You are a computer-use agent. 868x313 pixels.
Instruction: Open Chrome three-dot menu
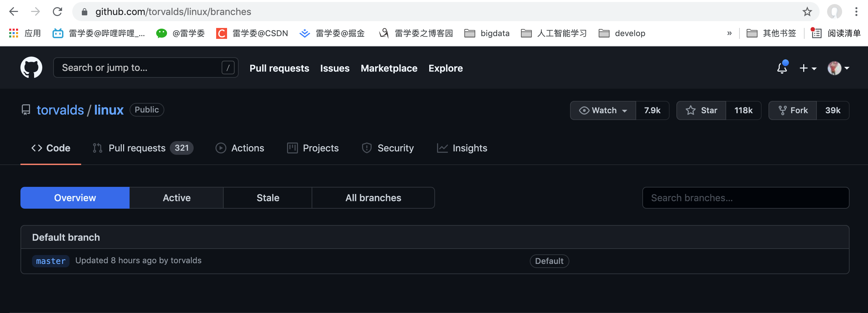pyautogui.click(x=856, y=12)
